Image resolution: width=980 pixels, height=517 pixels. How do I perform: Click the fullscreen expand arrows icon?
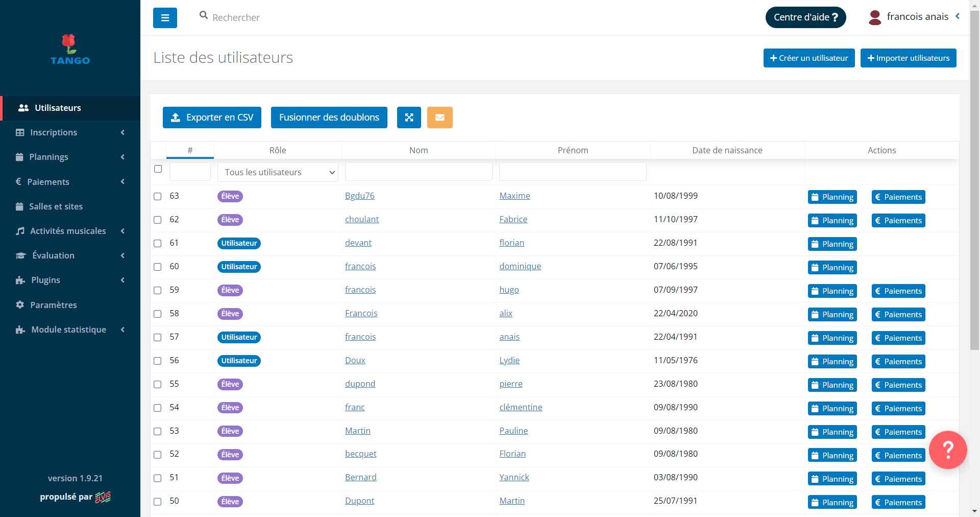(409, 118)
